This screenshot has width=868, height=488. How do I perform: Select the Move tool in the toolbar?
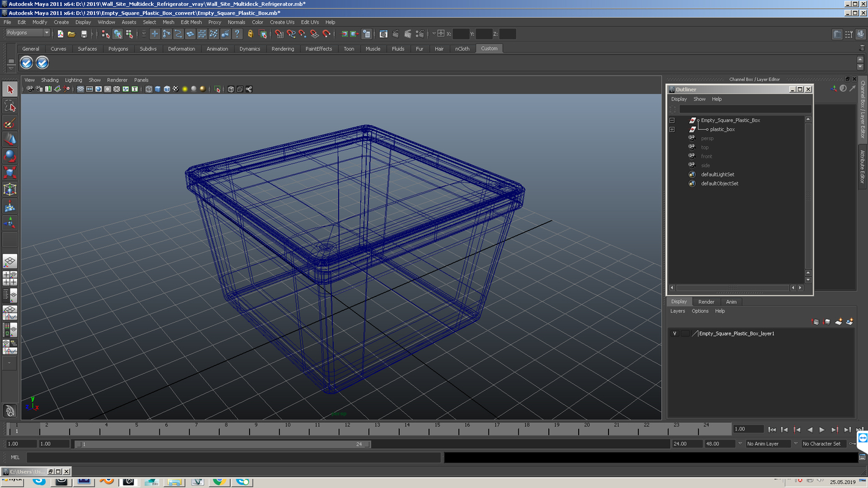(9, 138)
